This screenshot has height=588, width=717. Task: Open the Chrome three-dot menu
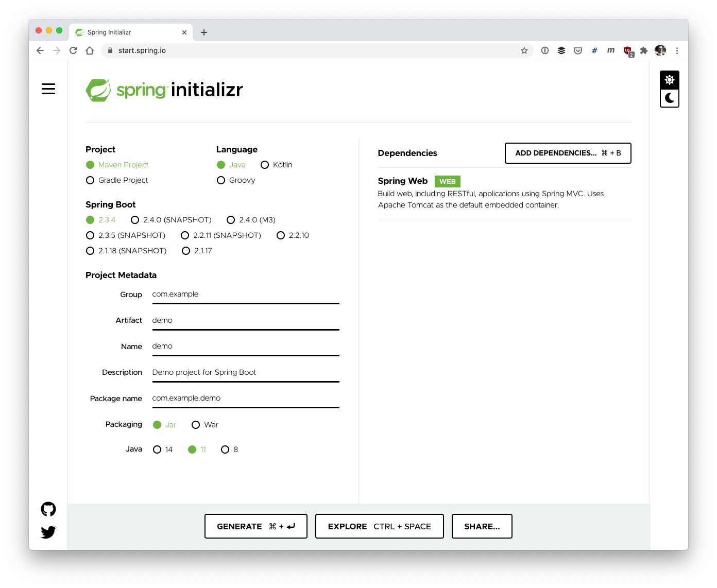click(677, 50)
